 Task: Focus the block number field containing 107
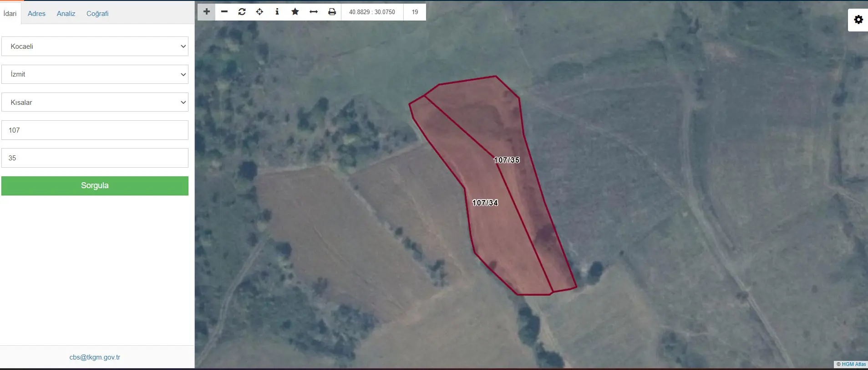pyautogui.click(x=95, y=130)
